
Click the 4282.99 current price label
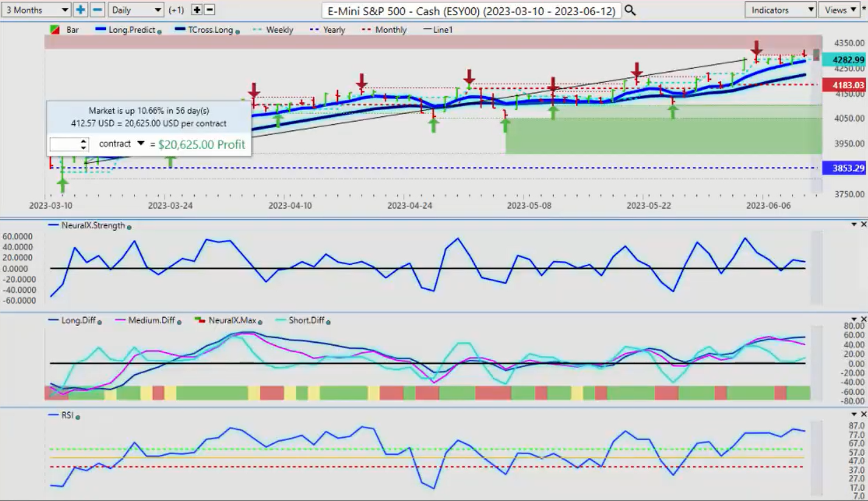click(844, 59)
